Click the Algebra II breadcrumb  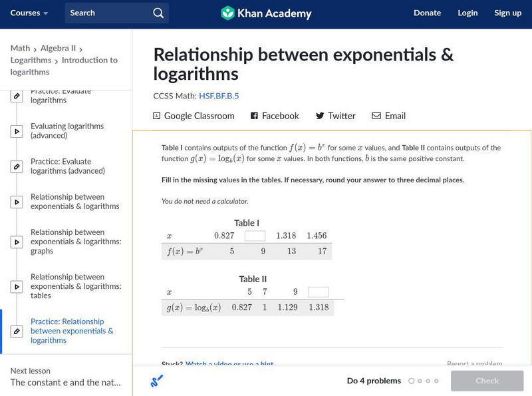tap(58, 48)
